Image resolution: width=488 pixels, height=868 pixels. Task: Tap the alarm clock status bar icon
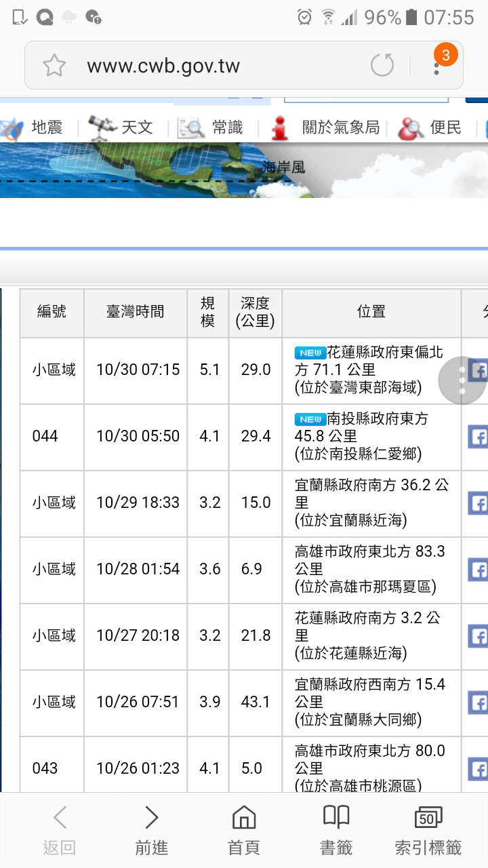pos(305,18)
